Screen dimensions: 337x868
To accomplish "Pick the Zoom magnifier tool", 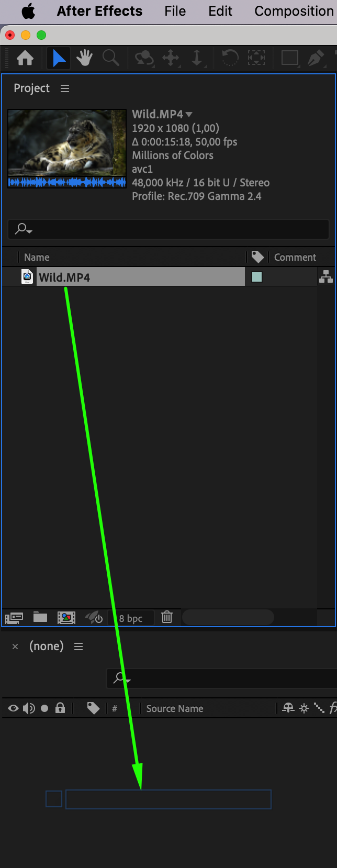I will (110, 58).
